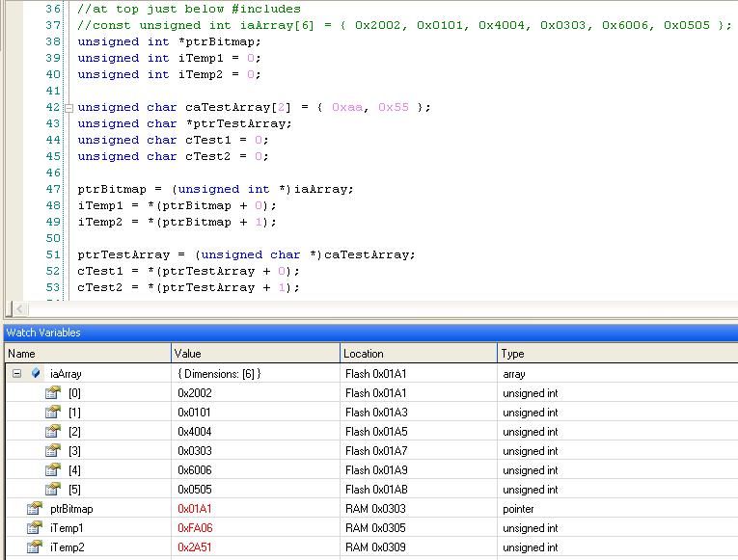The width and height of the screenshot is (738, 560).
Task: Select the iTemp1 variable name
Action: [x=67, y=528]
